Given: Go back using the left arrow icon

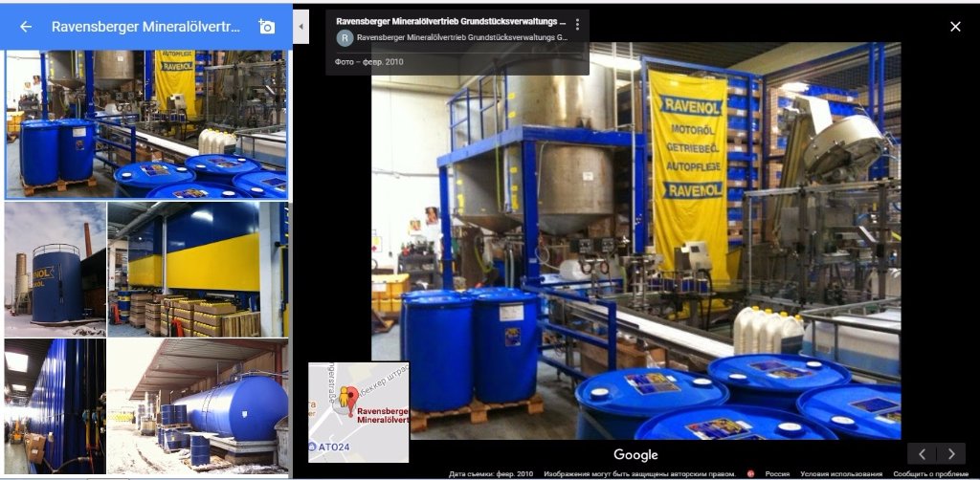Looking at the screenshot, I should [x=26, y=27].
